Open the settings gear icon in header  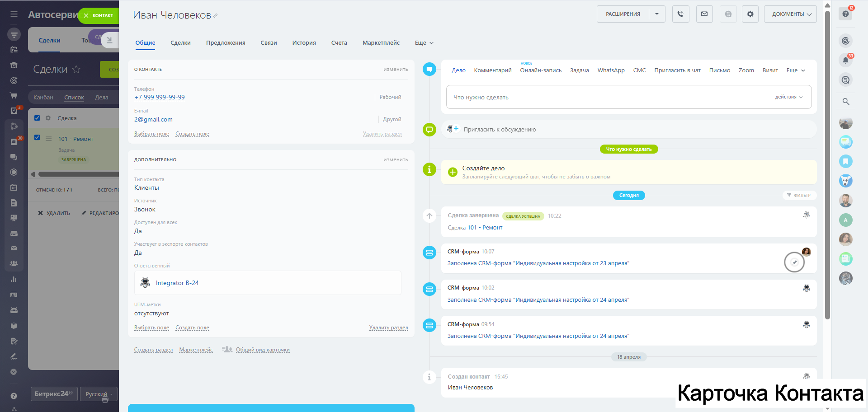[x=750, y=14]
